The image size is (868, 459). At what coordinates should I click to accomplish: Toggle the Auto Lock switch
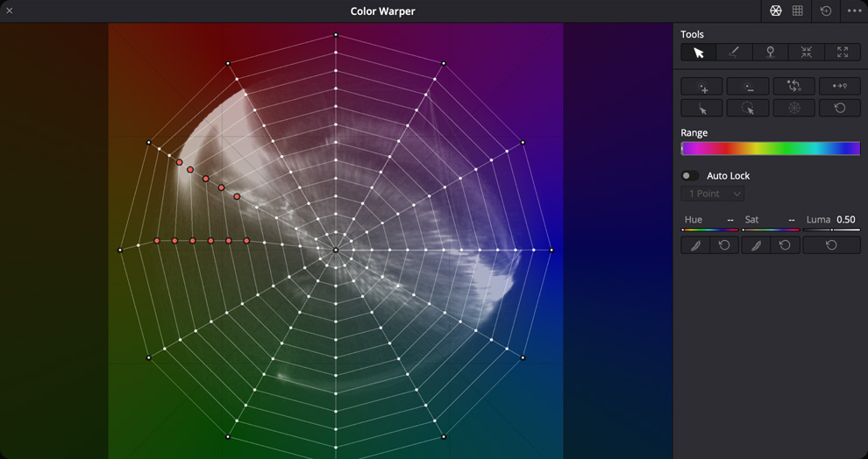(x=691, y=176)
